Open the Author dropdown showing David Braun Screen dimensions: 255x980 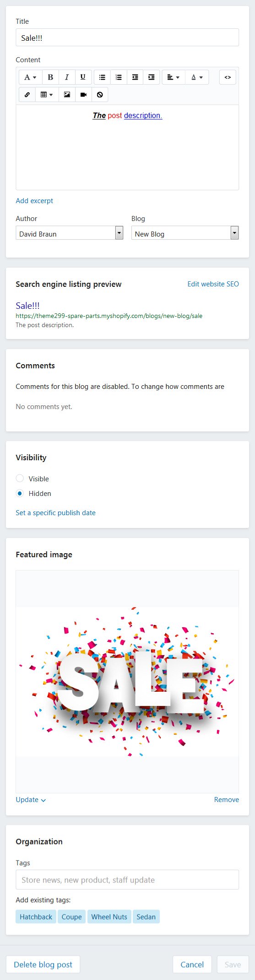70,233
